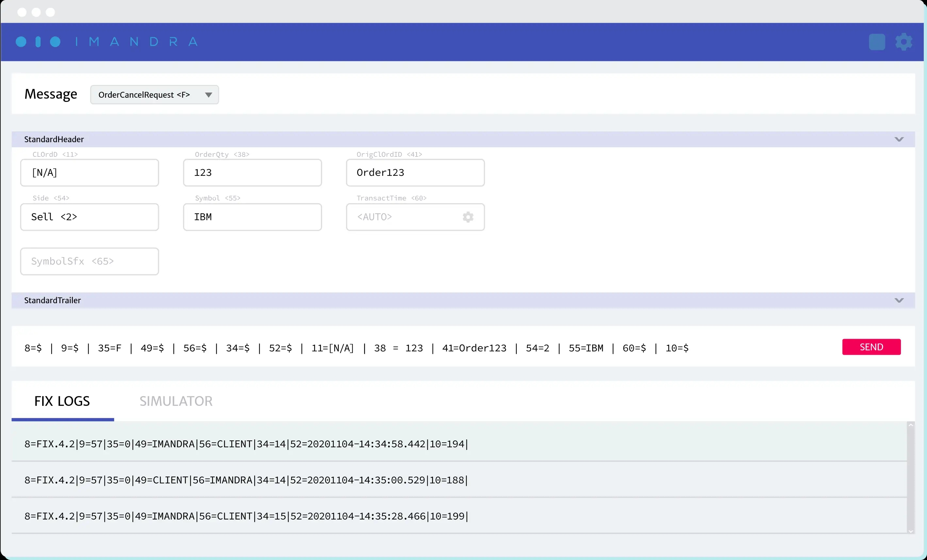The image size is (927, 560).
Task: Select the first FIX log entry
Action: click(246, 444)
